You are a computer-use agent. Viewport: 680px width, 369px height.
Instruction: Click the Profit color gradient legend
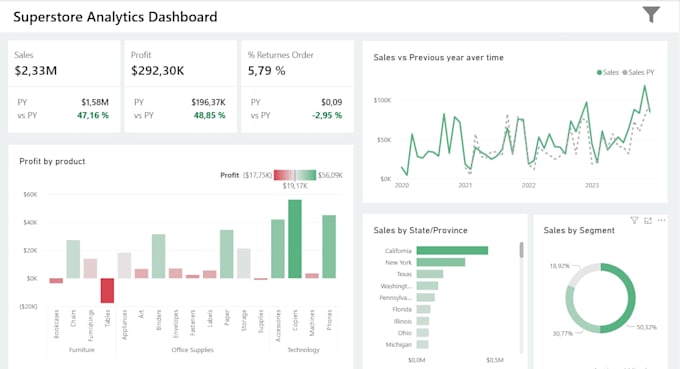295,175
